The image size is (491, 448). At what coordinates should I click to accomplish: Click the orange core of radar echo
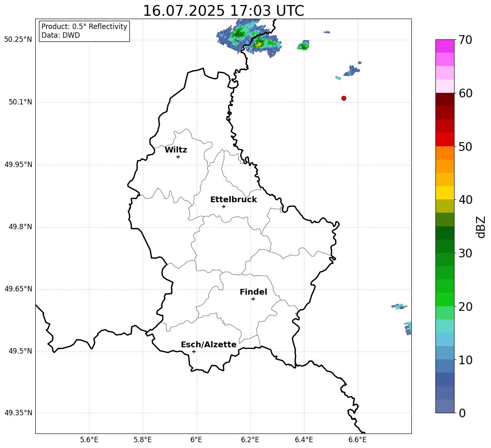click(258, 45)
